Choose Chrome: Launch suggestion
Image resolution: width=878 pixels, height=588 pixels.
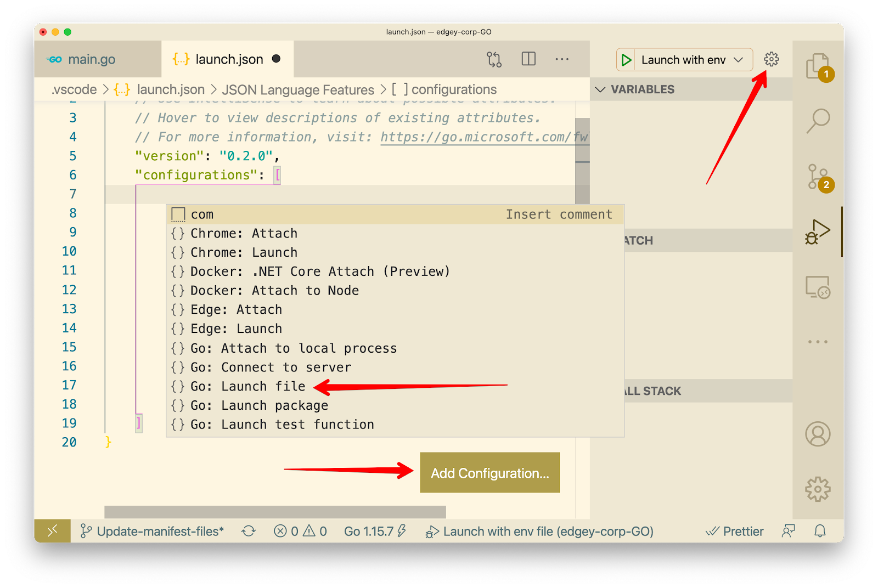point(395,252)
